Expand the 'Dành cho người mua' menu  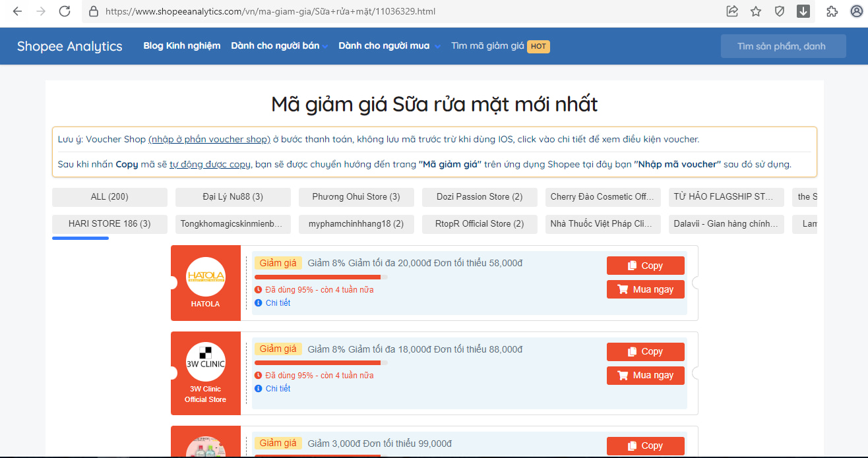[x=389, y=46]
